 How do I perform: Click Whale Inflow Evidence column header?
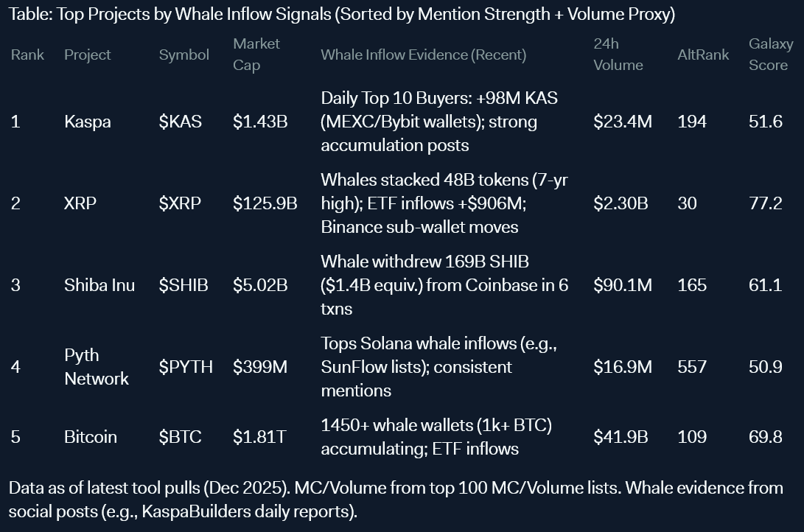coord(424,55)
